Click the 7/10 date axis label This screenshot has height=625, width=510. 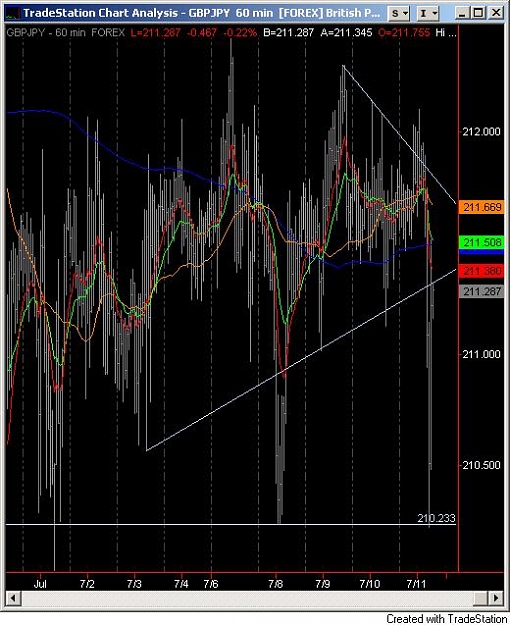click(x=370, y=584)
